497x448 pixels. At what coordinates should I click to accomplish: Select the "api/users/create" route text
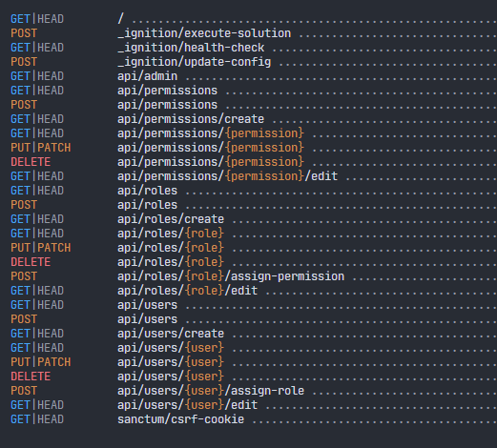click(171, 334)
